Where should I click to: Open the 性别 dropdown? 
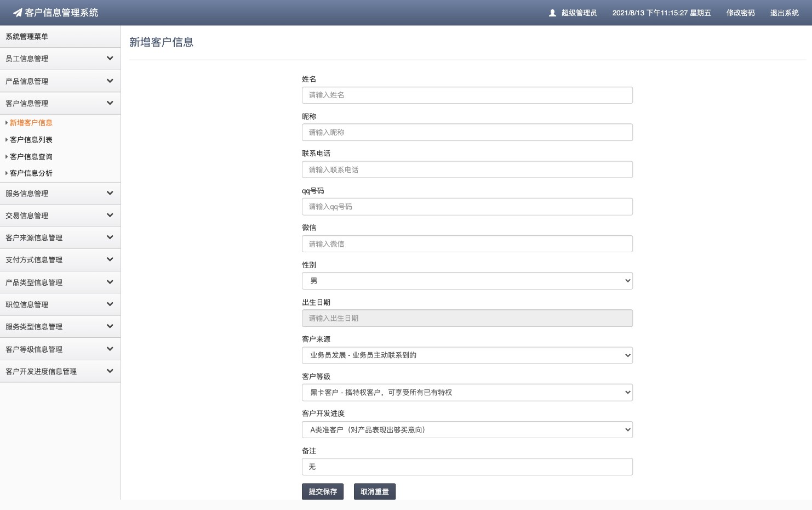tap(467, 281)
